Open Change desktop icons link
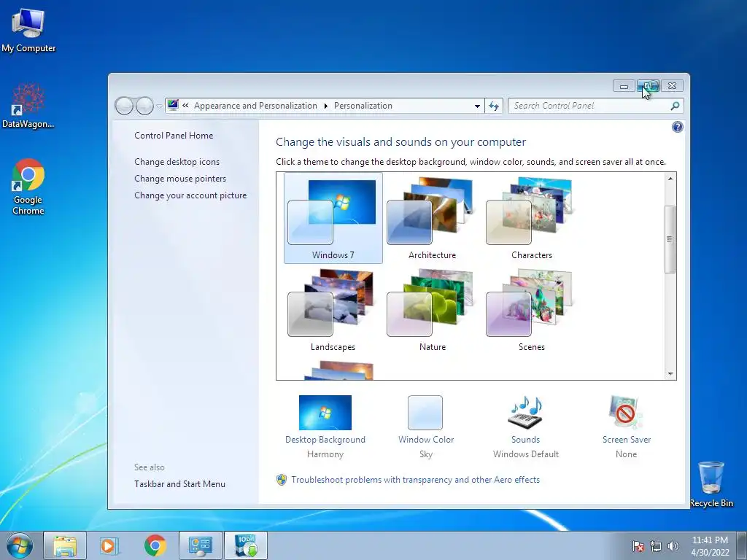Viewport: 747px width, 560px height. [177, 162]
